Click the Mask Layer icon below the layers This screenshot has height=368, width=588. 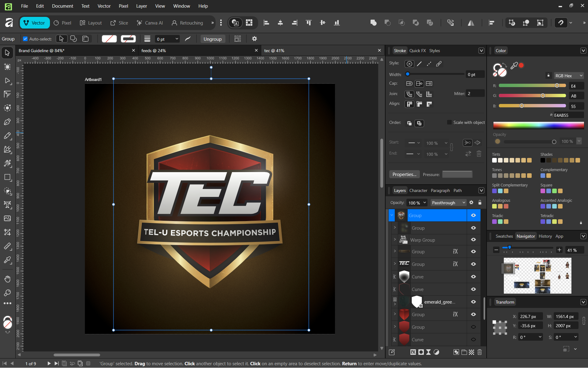point(421,352)
